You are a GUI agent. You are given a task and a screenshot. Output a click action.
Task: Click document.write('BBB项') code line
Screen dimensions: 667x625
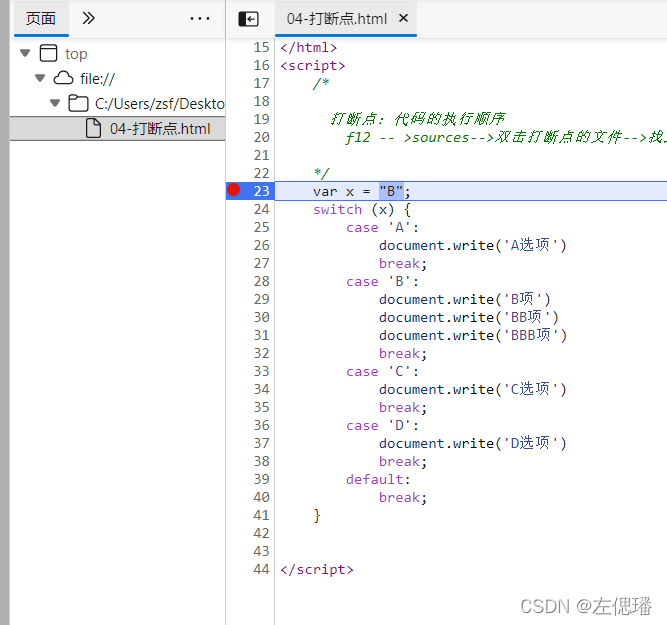click(x=473, y=335)
